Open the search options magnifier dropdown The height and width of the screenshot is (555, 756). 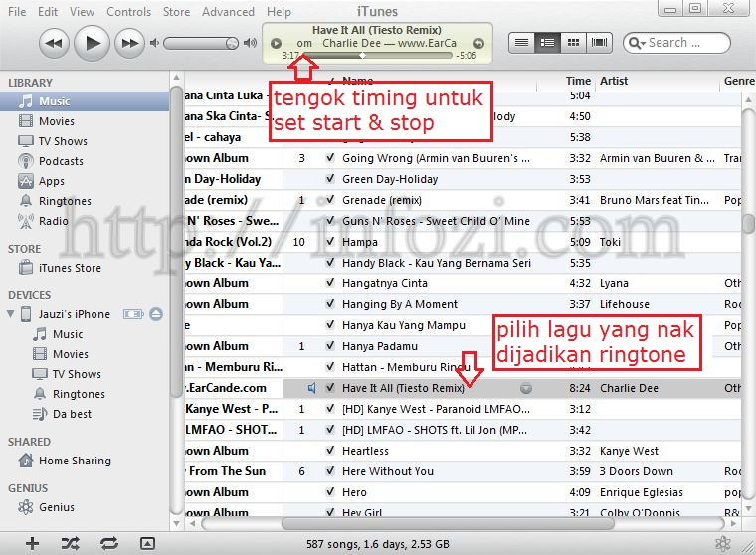(x=637, y=43)
